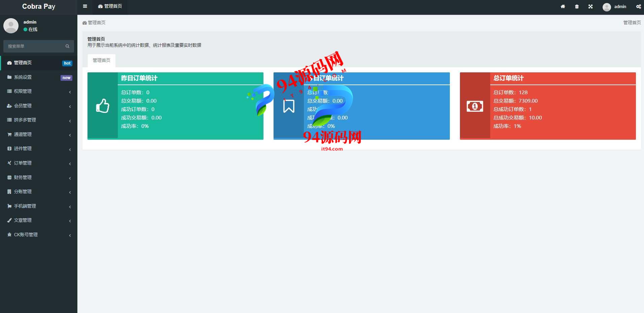Screen dimensions: 644x313
Task: Click the icon beside 订单管理
Action: pyautogui.click(x=9, y=163)
